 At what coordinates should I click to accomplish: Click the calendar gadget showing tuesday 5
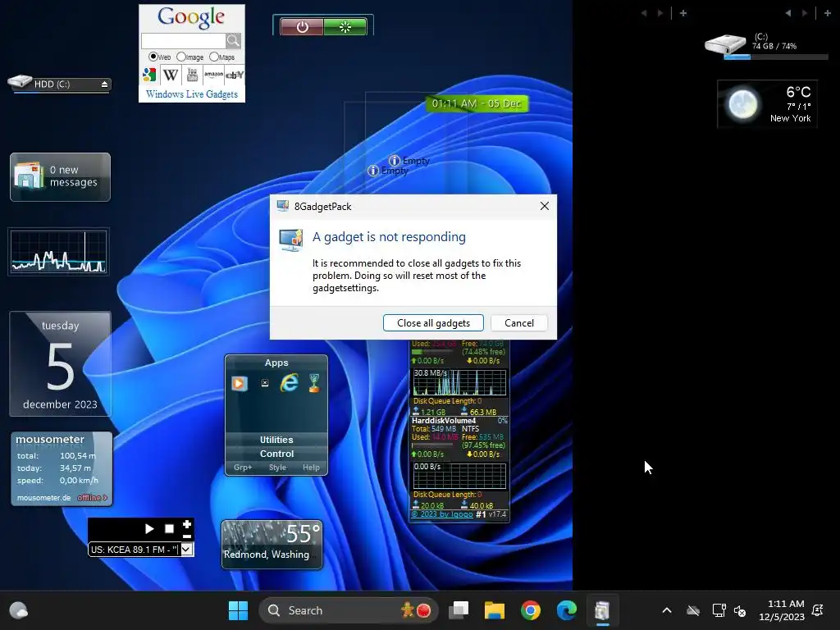click(60, 363)
